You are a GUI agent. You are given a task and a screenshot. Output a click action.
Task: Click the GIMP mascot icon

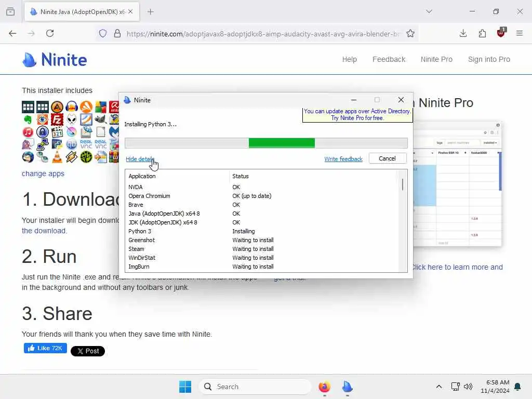[x=101, y=119]
